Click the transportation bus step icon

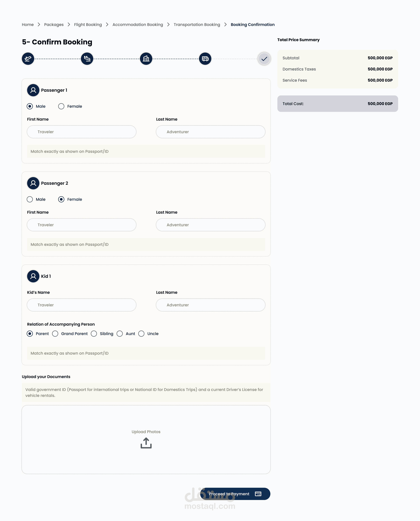(205, 59)
